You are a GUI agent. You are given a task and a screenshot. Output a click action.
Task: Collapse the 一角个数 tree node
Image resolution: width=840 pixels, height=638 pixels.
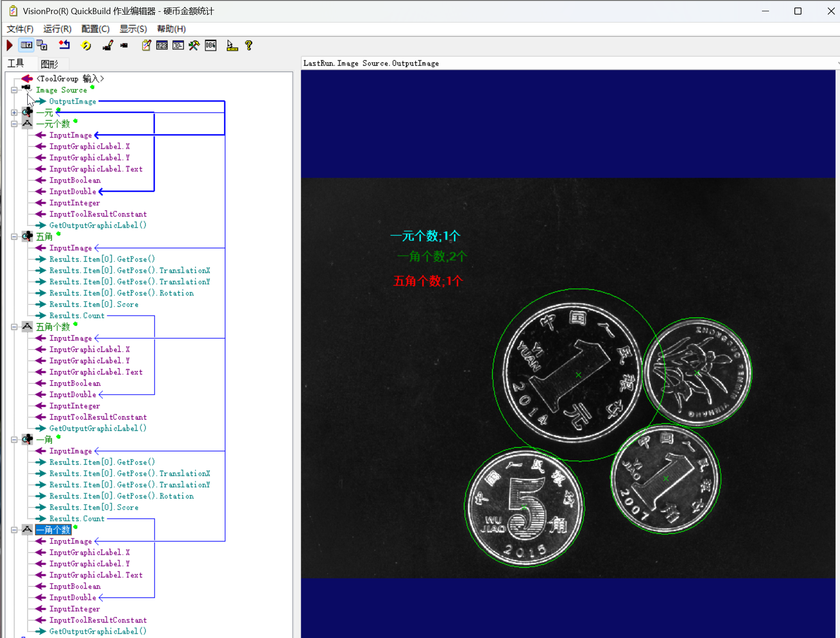click(x=14, y=530)
